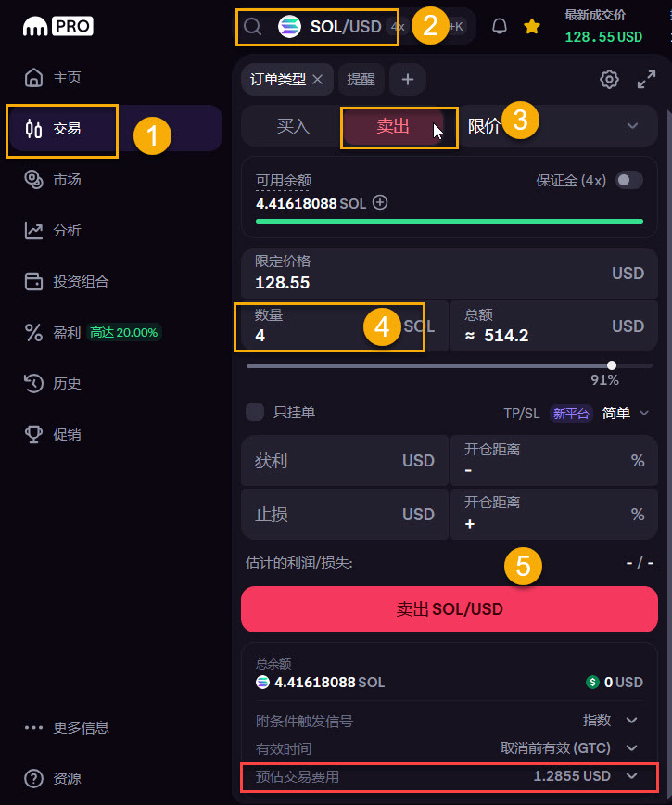The image size is (672, 805).
Task: Click the yellow favorite star icon
Action: pos(532,26)
